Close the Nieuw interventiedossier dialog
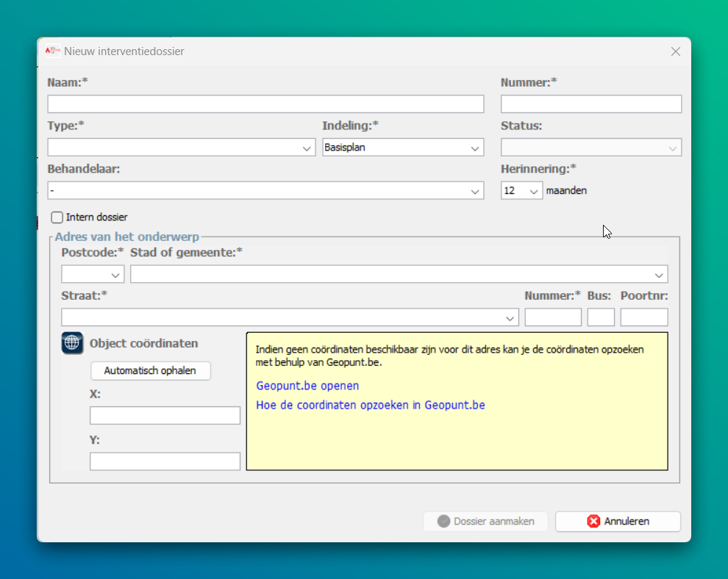The image size is (728, 579). [676, 51]
